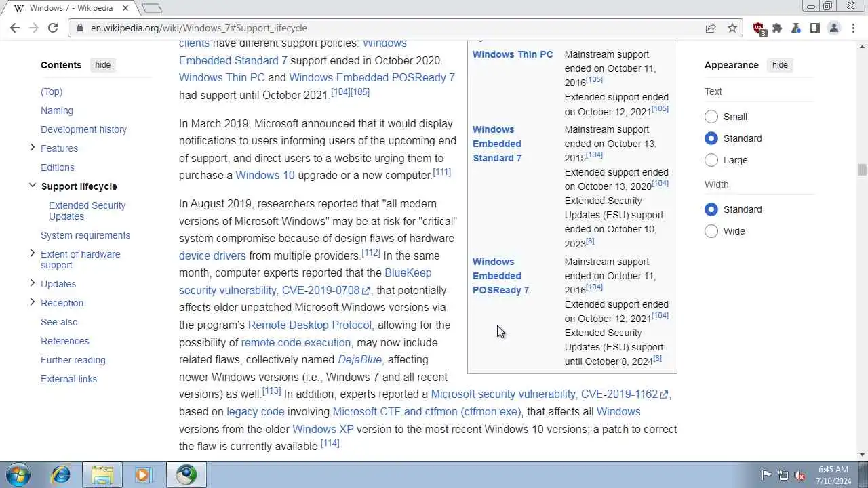Screen dimensions: 868x488
Task: Select the Large text size option
Action: click(711, 160)
